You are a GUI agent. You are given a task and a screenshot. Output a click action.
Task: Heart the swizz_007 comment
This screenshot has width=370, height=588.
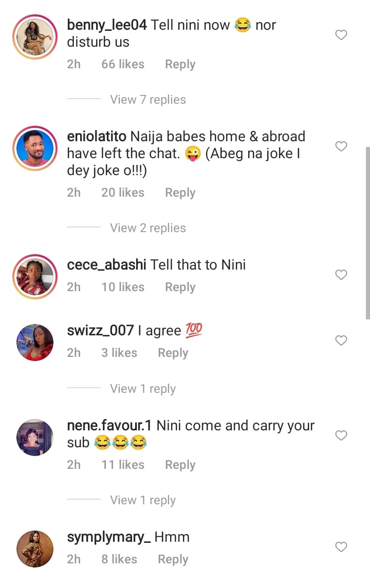[341, 340]
